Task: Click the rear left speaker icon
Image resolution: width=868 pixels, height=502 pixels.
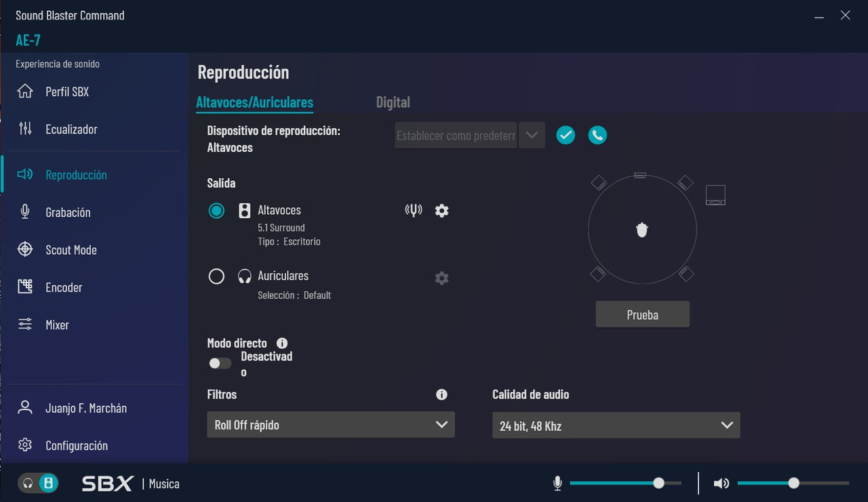Action: [x=598, y=273]
